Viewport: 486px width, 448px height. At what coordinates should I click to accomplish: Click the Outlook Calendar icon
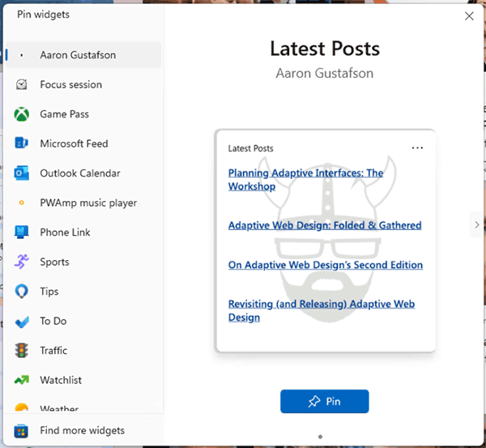tap(22, 173)
